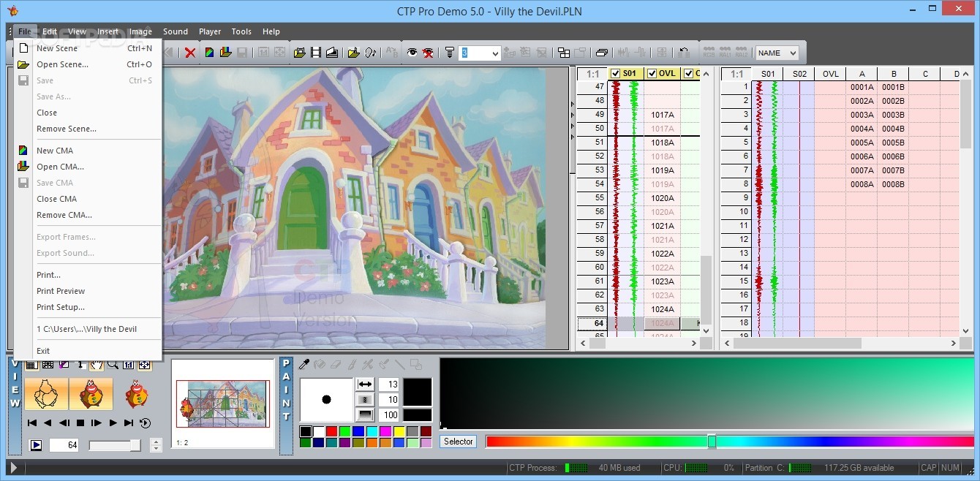Jump to first frame playback button

coord(32,423)
